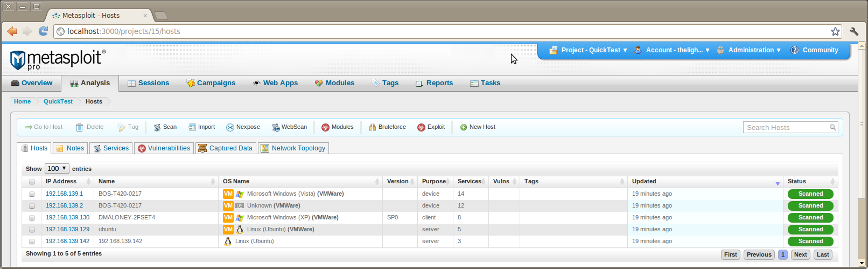Click the Bruteforce tool icon
Viewport: 868px width, 269px height.
[372, 127]
